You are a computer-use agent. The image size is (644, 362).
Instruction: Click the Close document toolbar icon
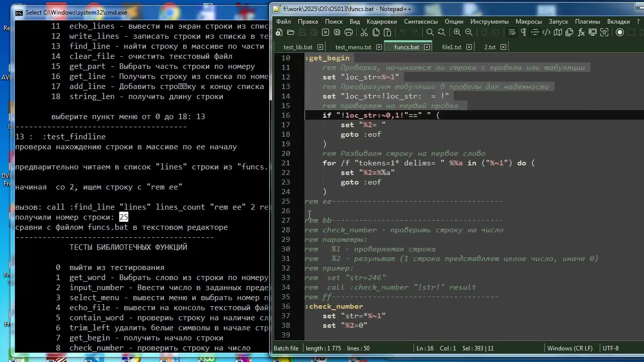pyautogui.click(x=325, y=32)
